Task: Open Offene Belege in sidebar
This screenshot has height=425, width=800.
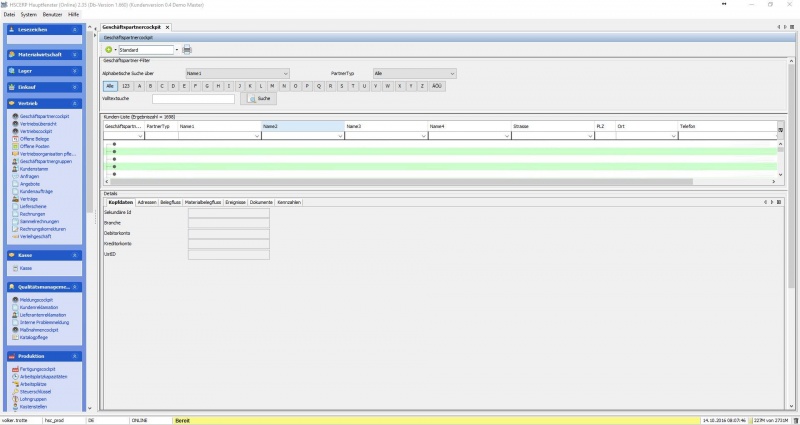Action: [x=35, y=138]
